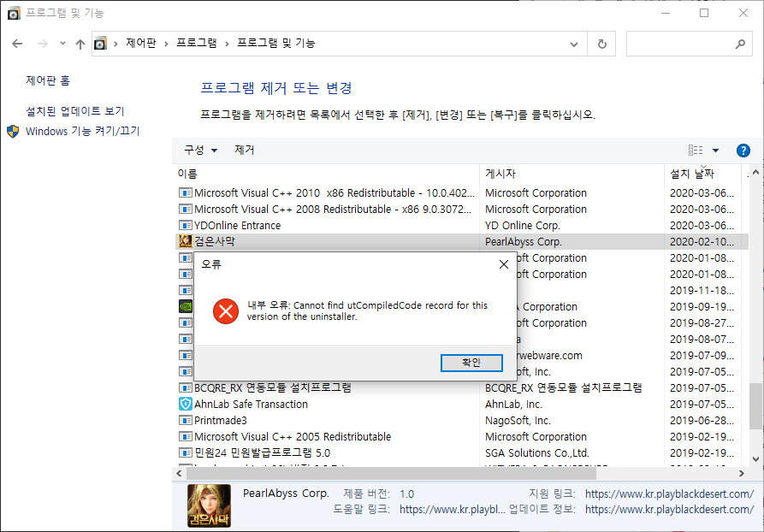Open the view options dropdown arrow
This screenshot has width=764, height=532.
(715, 151)
